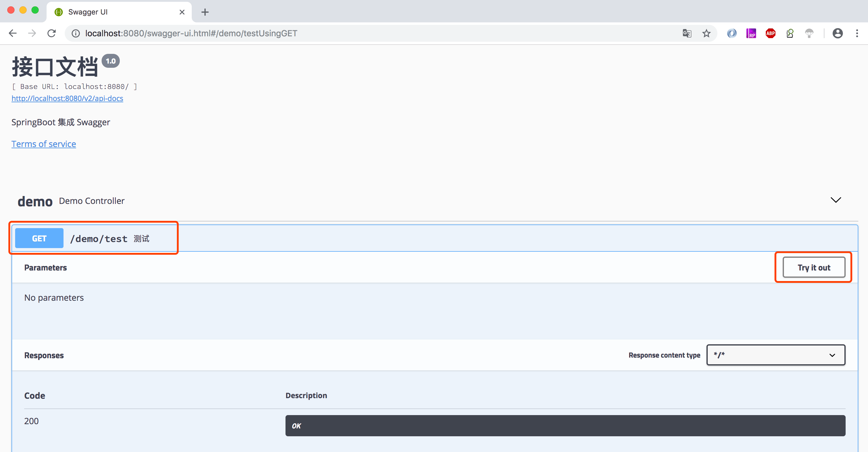Collapse the demo controller section chevron
Screen dimensions: 868x452
pyautogui.click(x=836, y=200)
